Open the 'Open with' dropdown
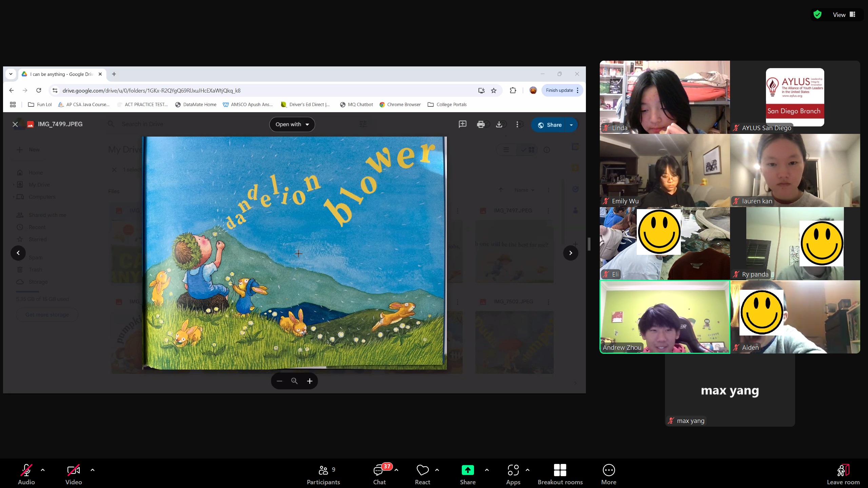 coord(292,124)
